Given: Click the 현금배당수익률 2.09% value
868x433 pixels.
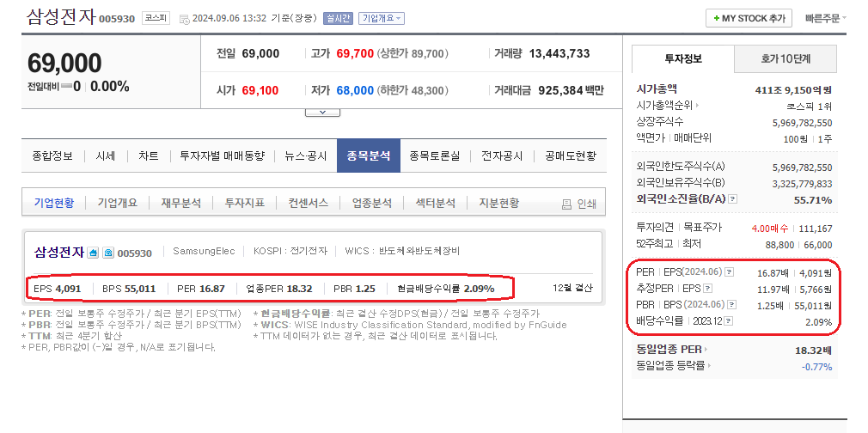Looking at the screenshot, I should [x=446, y=289].
